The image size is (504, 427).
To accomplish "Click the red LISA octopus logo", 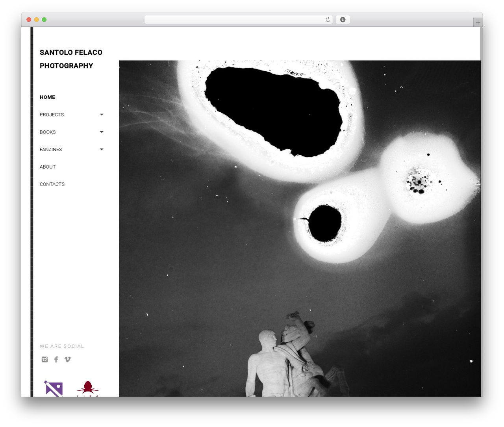I will click(x=88, y=389).
